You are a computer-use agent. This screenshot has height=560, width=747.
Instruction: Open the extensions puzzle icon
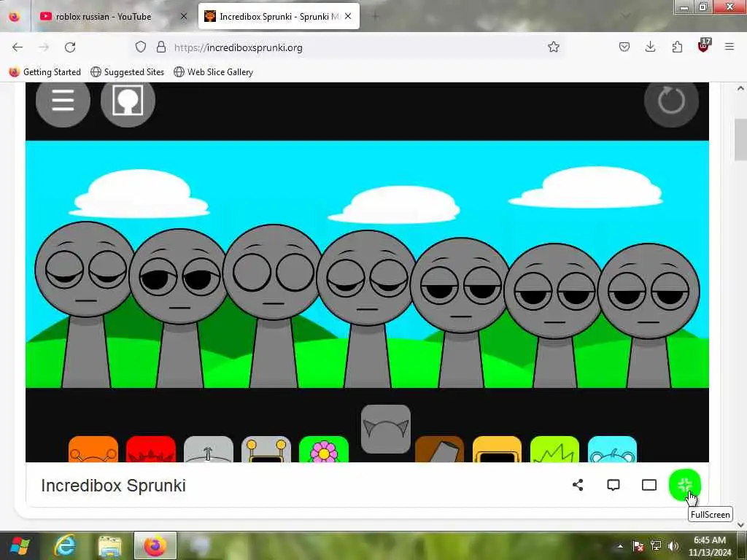click(677, 47)
